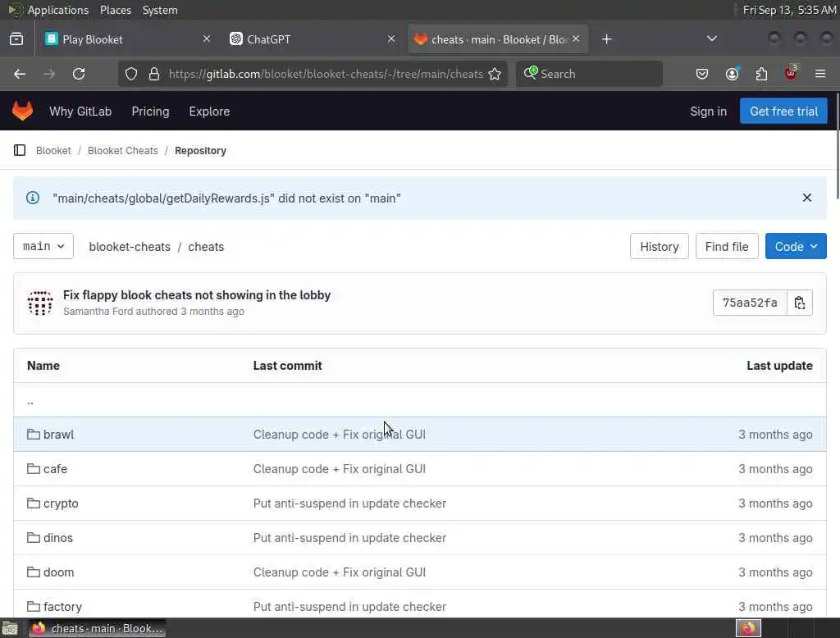Click the GitLab fox logo

click(22, 111)
